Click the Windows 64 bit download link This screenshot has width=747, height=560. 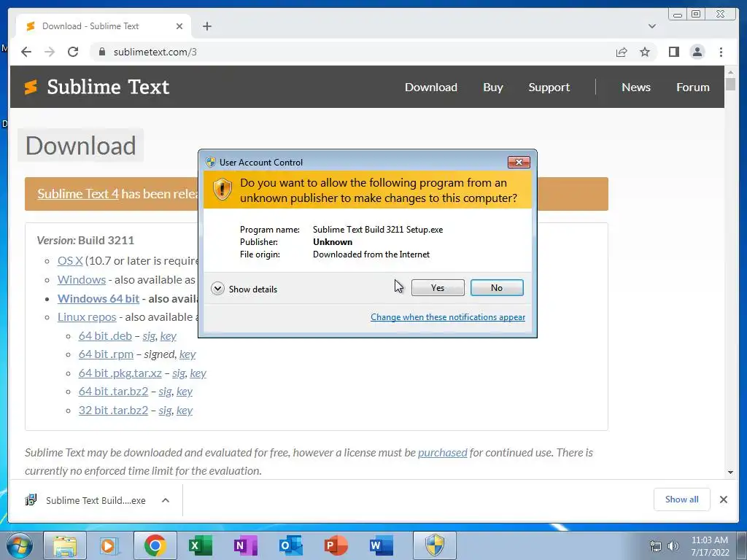coord(98,298)
